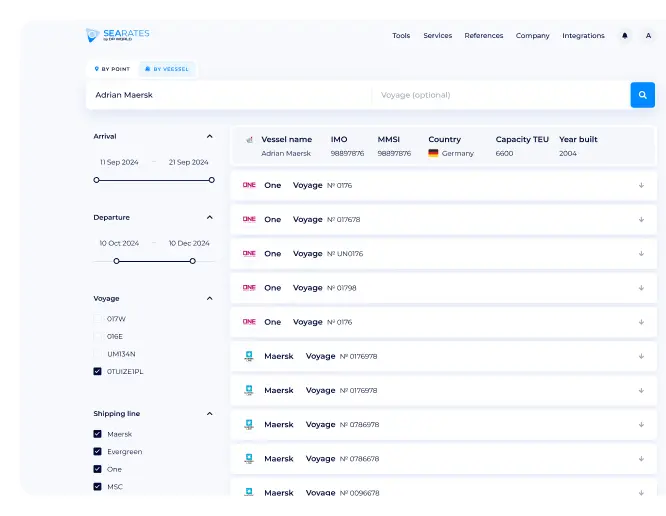The height and width of the screenshot is (516, 666).
Task: Click the 10 Dec 2024 departure date
Action: pos(189,243)
